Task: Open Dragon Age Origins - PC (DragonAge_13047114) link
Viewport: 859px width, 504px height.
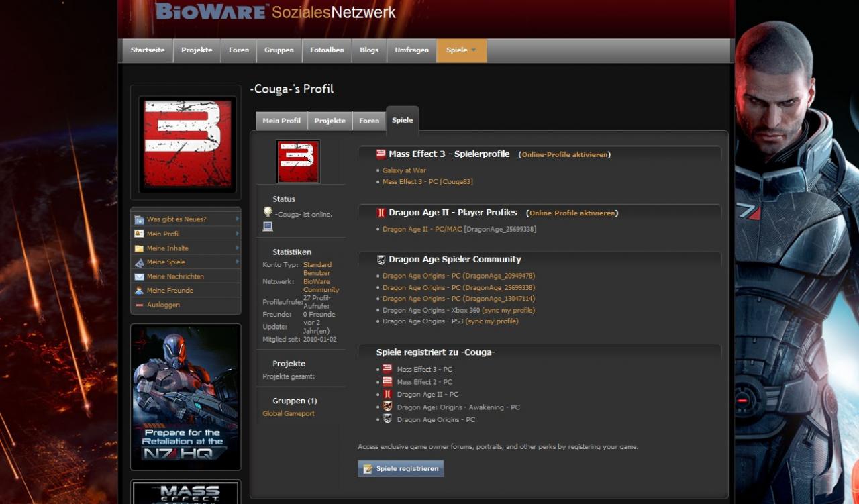Action: click(459, 299)
